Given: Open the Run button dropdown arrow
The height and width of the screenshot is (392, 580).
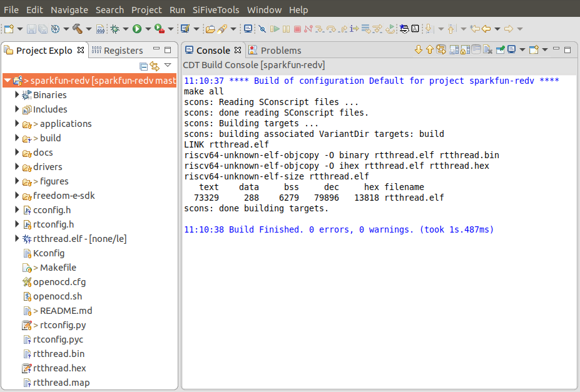Looking at the screenshot, I should pyautogui.click(x=148, y=29).
